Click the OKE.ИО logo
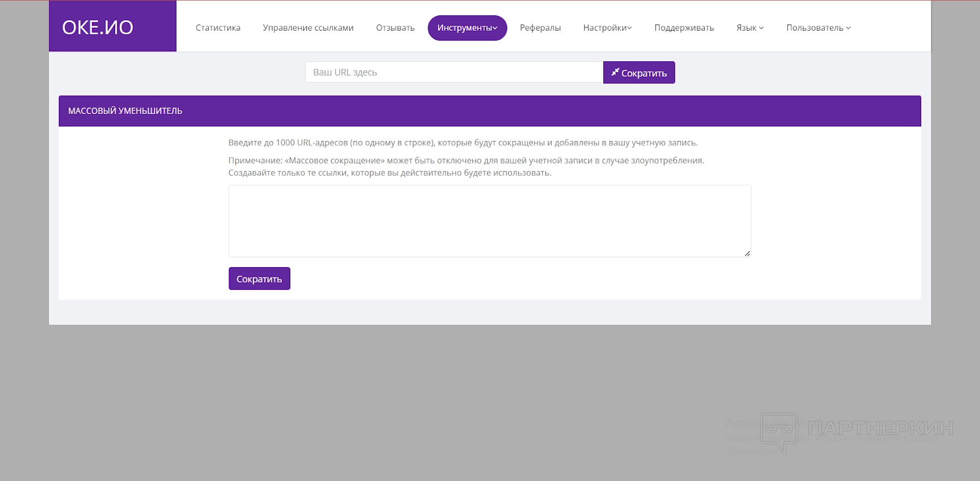The width and height of the screenshot is (980, 481). (x=98, y=28)
